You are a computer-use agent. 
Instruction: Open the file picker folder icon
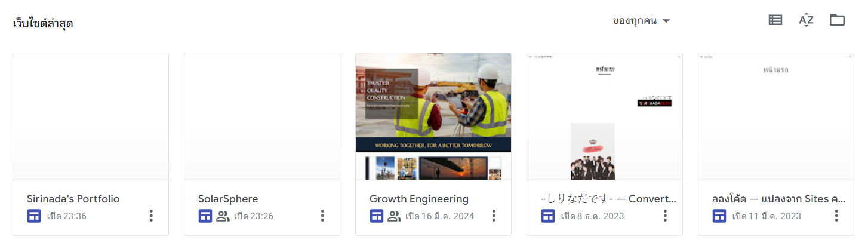[x=837, y=20]
